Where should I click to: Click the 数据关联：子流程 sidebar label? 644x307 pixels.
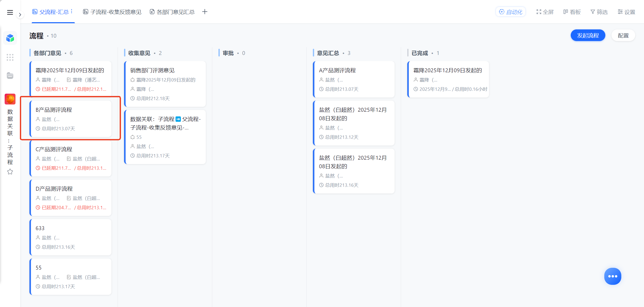pyautogui.click(x=10, y=137)
